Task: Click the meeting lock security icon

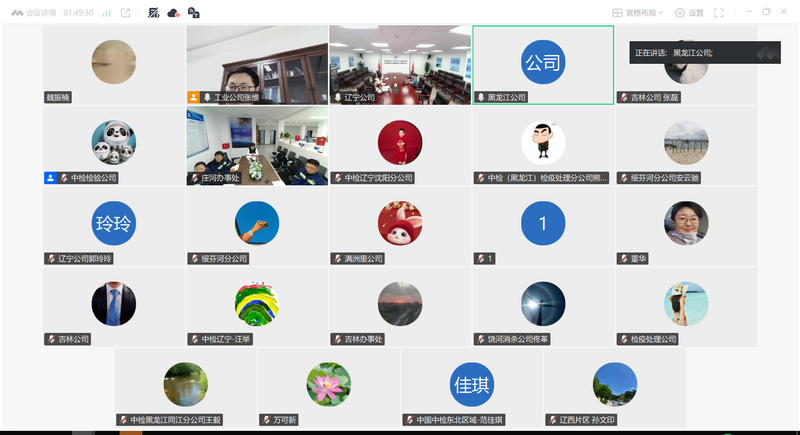Action: (x=193, y=13)
